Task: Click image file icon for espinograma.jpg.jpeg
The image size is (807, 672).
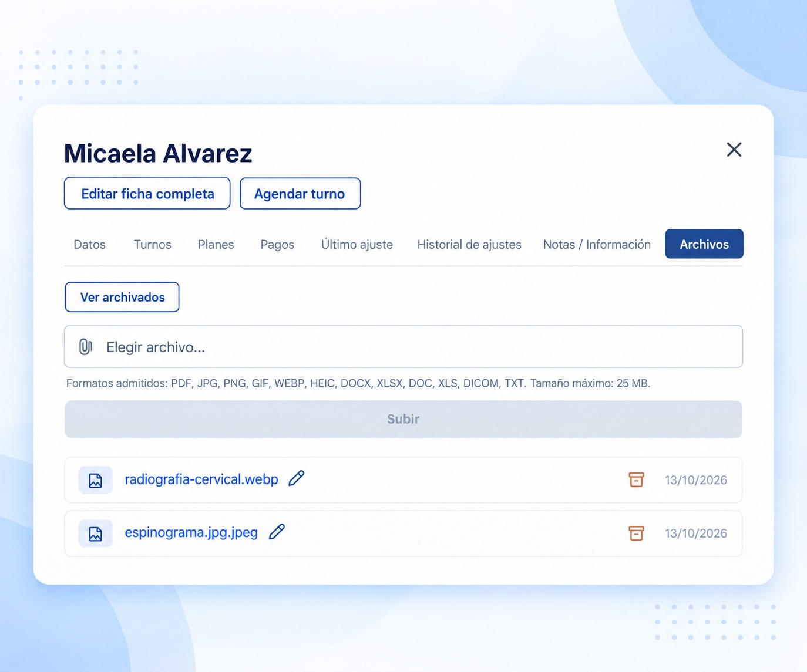Action: click(x=95, y=533)
